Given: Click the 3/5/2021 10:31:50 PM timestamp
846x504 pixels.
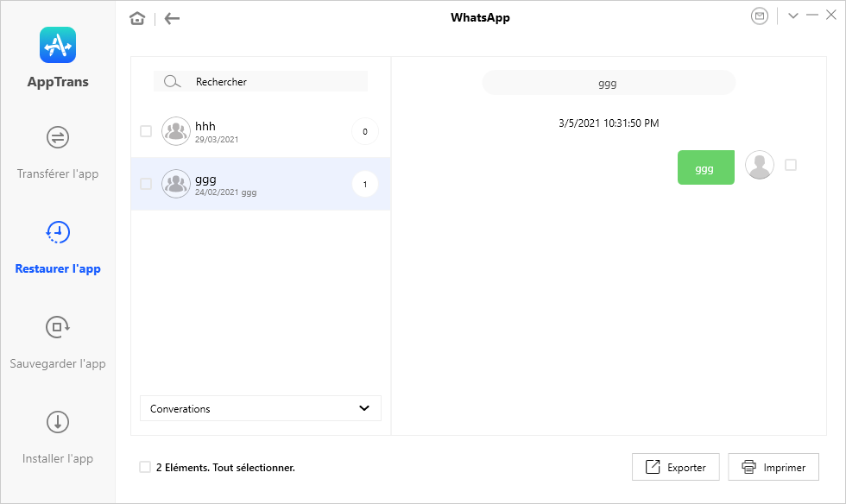Looking at the screenshot, I should pos(609,123).
